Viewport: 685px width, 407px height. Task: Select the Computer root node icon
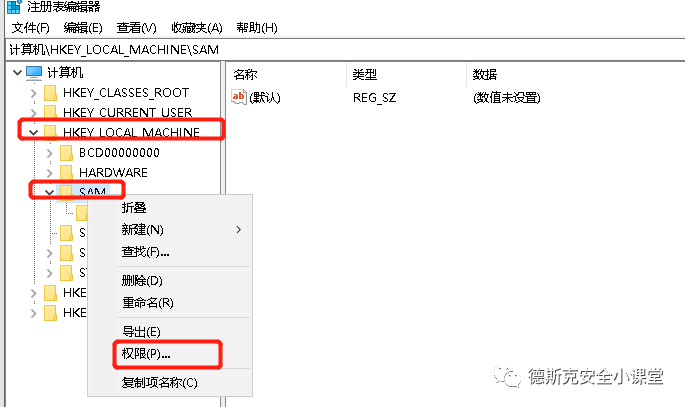(34, 73)
